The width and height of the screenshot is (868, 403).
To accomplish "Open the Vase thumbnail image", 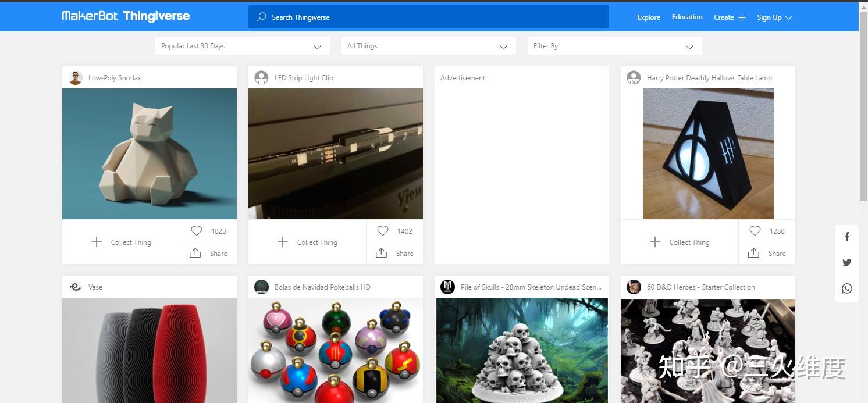I will tap(150, 350).
